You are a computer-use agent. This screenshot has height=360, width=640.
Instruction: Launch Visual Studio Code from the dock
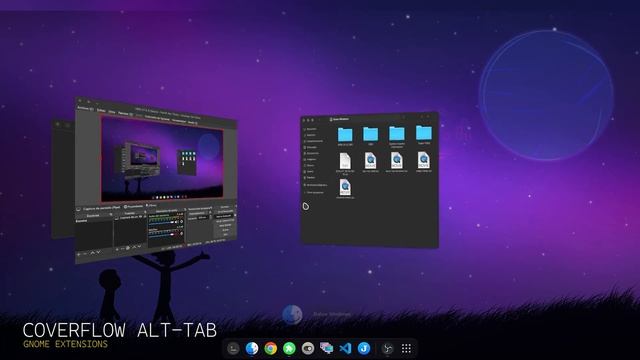(345, 348)
